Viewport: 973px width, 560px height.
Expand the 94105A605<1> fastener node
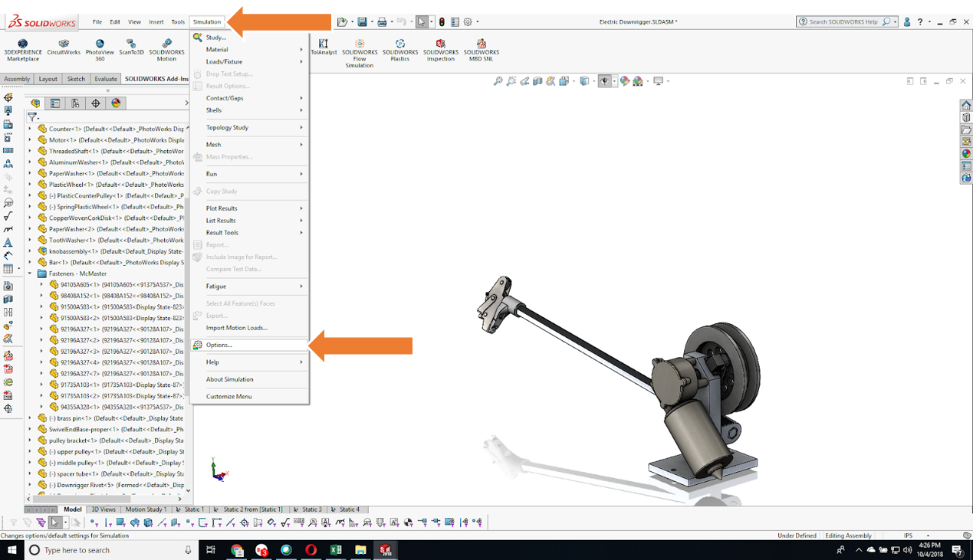coord(41,284)
